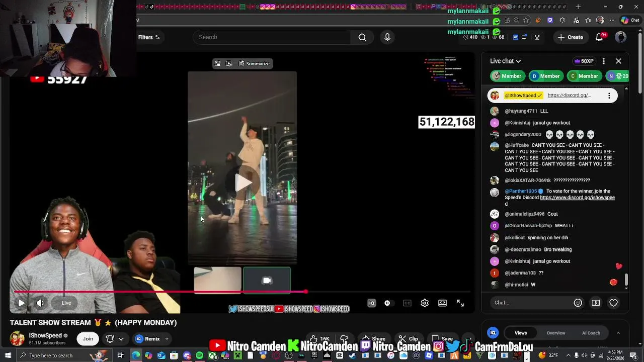Viewport: 644px width, 362px height.
Task: Open a new browser tab plus
Action: pos(578,7)
